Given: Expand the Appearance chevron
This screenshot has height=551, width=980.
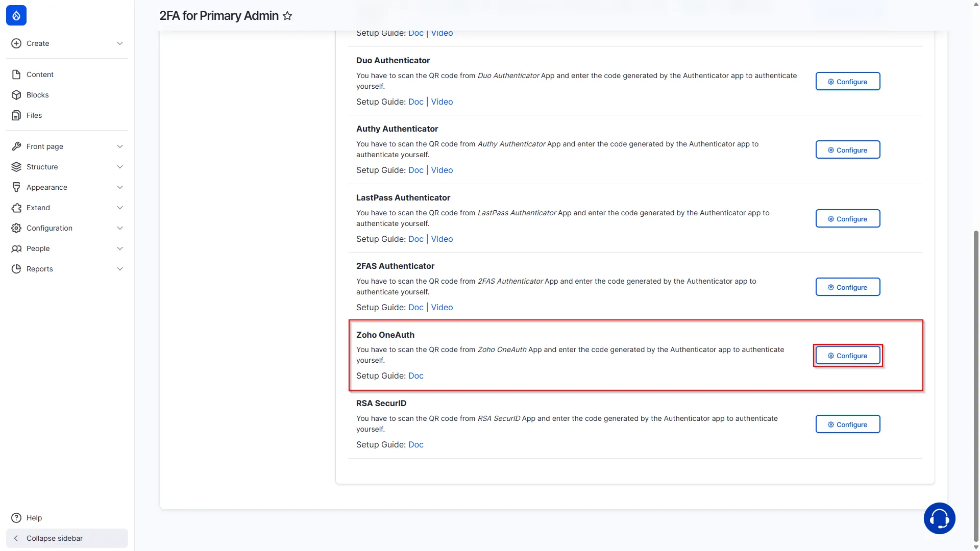Looking at the screenshot, I should [x=120, y=187].
